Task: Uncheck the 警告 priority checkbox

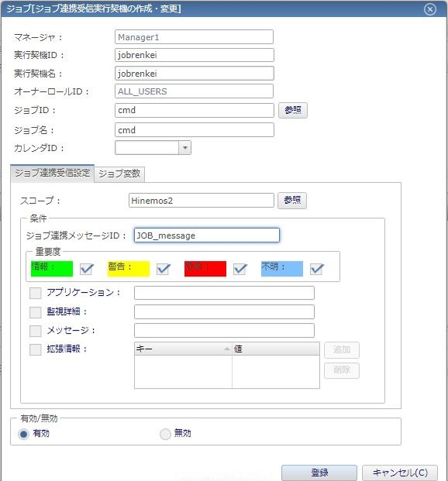Action: (163, 269)
